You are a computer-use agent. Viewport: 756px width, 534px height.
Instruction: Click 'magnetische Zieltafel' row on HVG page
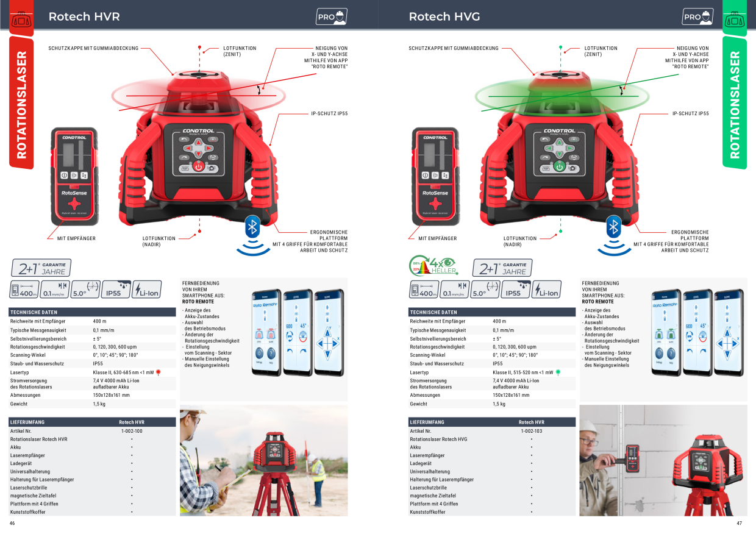click(x=492, y=496)
